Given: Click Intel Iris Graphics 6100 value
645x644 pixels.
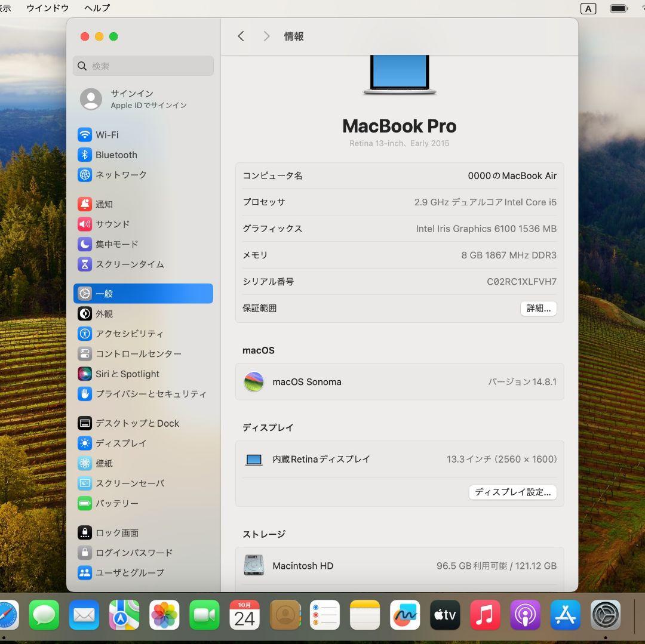Looking at the screenshot, I should [486, 229].
